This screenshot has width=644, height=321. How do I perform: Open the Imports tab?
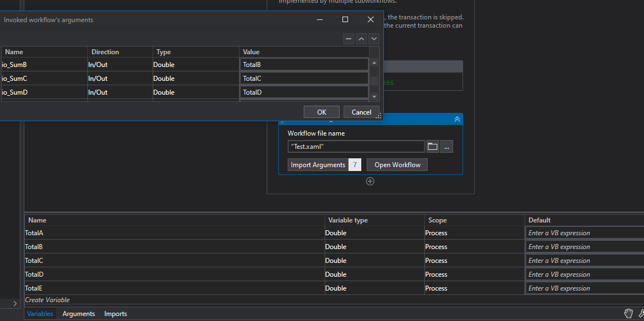pyautogui.click(x=116, y=314)
